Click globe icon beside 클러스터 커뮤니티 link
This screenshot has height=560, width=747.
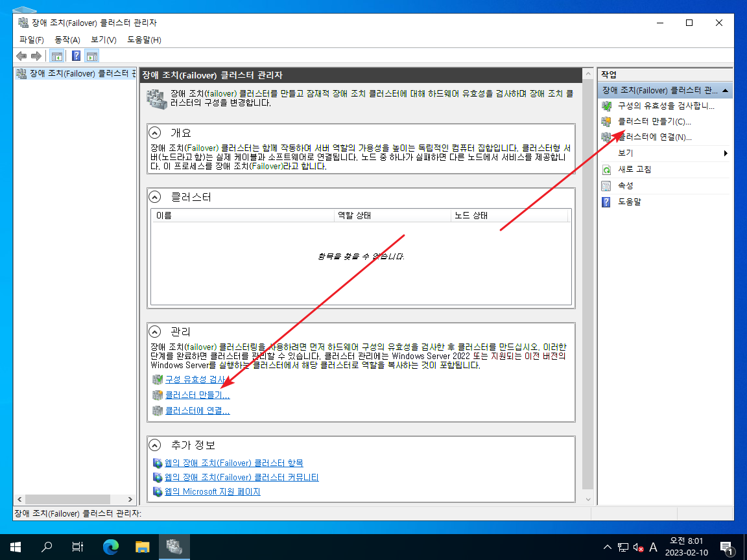(x=158, y=477)
